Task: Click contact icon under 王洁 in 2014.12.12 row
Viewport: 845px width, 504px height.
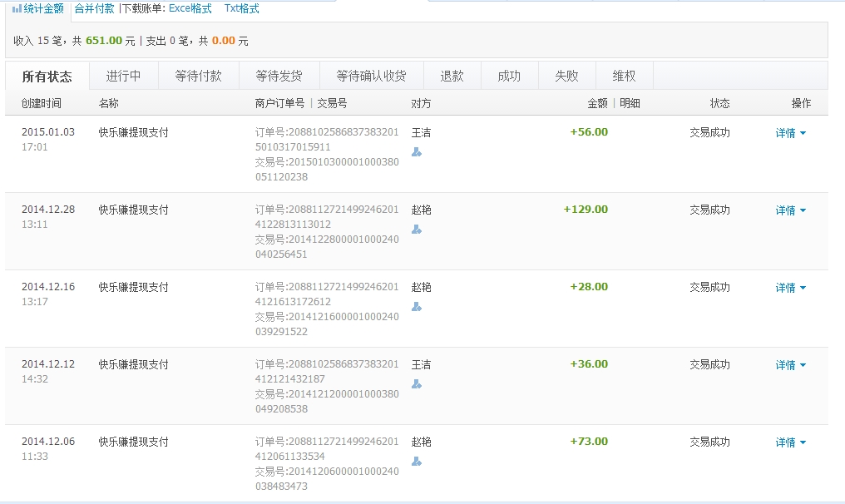Action: 417,384
